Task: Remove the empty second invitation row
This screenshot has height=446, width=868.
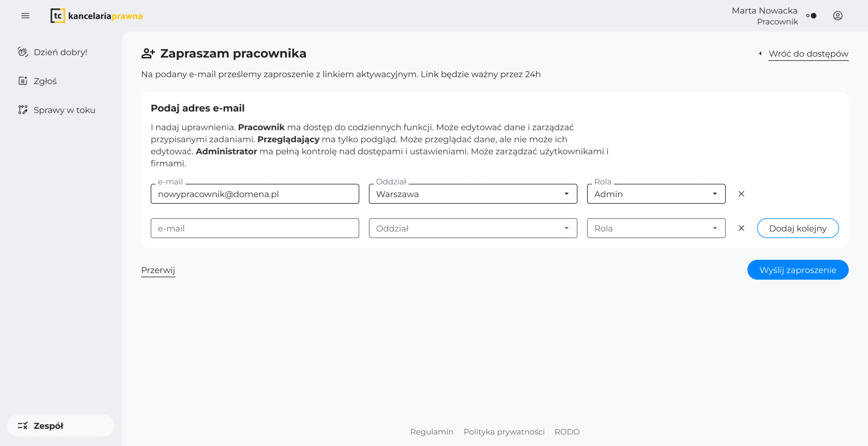Action: pos(741,228)
